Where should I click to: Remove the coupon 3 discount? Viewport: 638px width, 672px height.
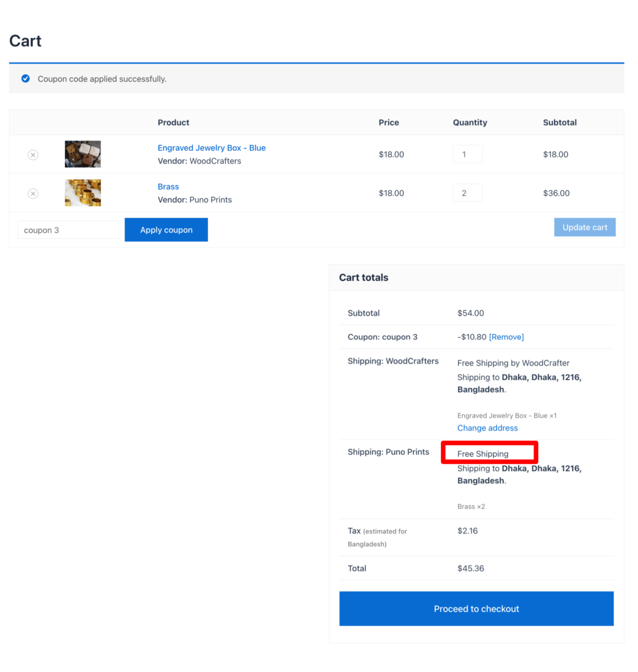tap(506, 337)
